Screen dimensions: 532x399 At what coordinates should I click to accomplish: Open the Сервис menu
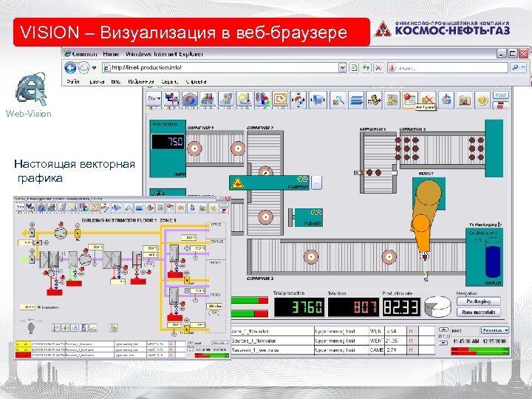point(170,81)
